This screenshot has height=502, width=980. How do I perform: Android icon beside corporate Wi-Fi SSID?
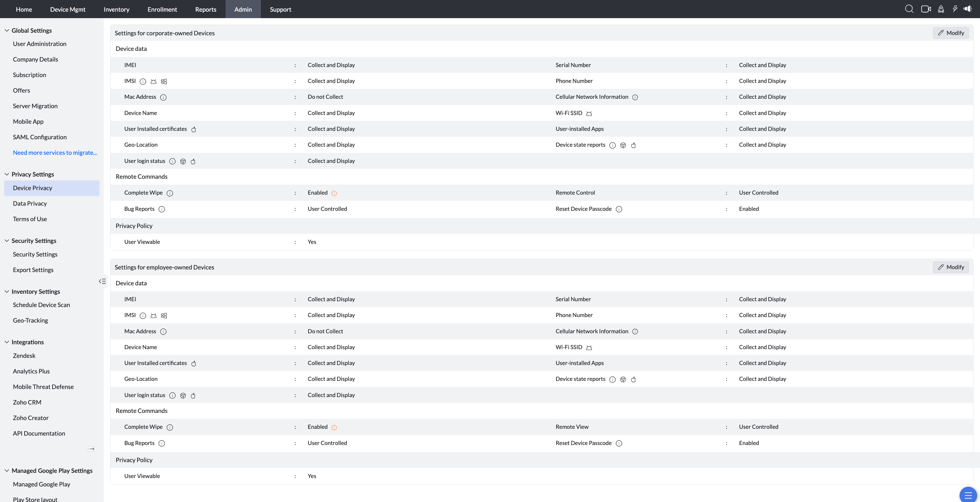[x=589, y=113]
